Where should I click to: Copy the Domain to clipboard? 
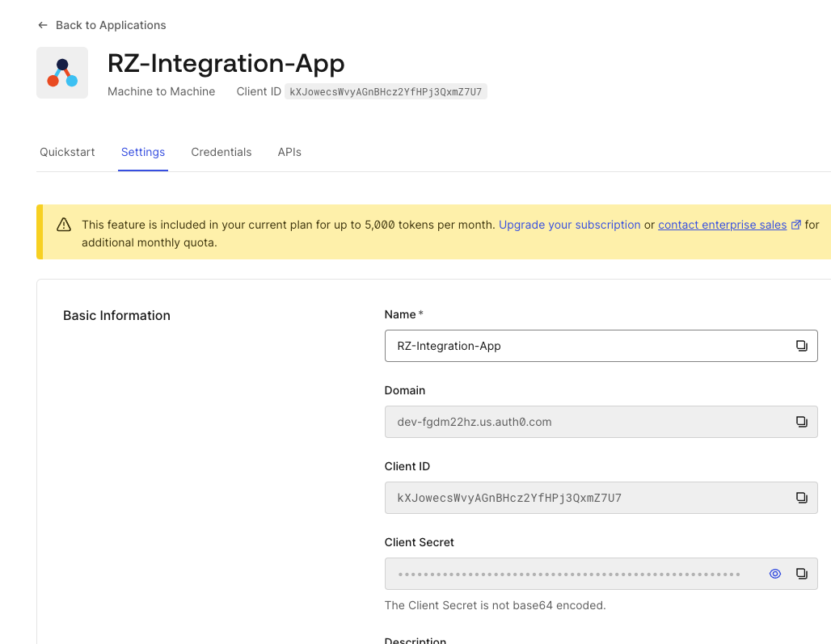click(x=801, y=422)
